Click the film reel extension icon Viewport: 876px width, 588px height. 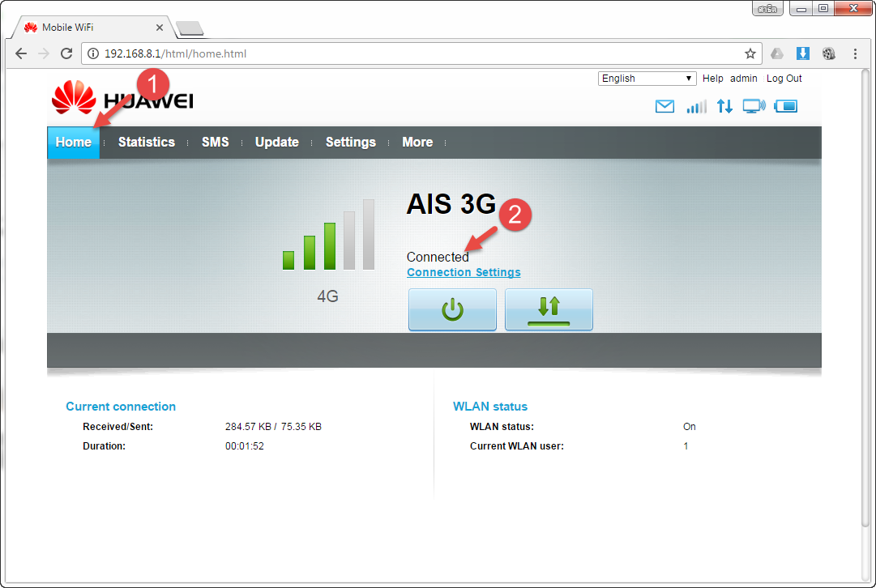point(828,53)
